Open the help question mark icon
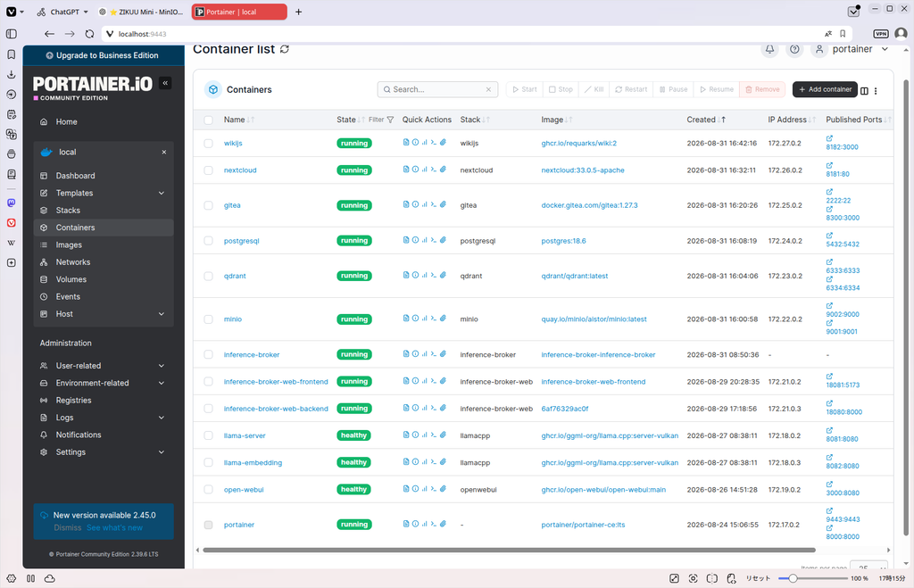Screen dimensions: 914x588 click(x=794, y=49)
